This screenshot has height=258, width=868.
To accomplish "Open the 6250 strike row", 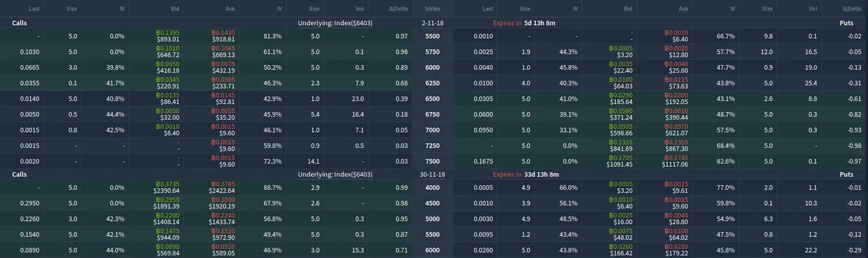I will click(x=432, y=83).
